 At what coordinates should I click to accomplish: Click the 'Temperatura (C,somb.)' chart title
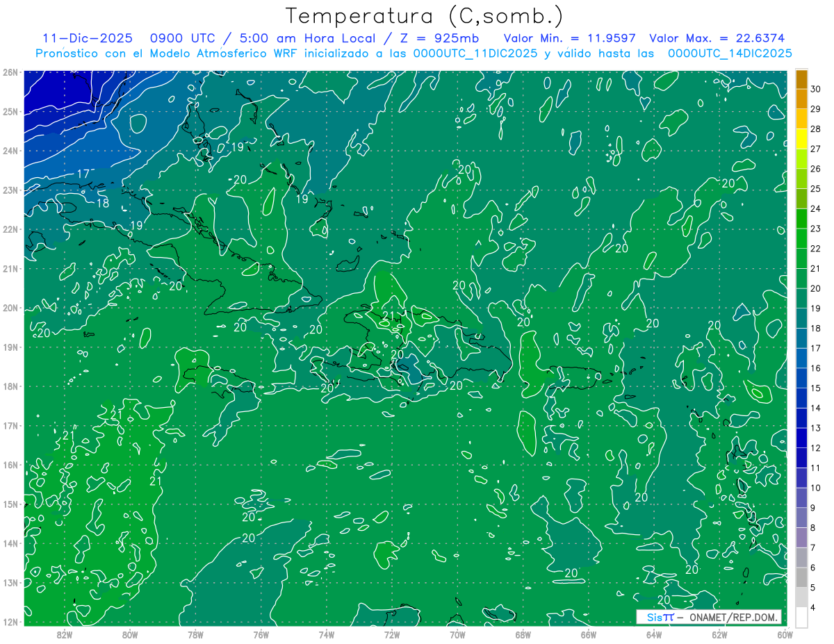coord(425,16)
